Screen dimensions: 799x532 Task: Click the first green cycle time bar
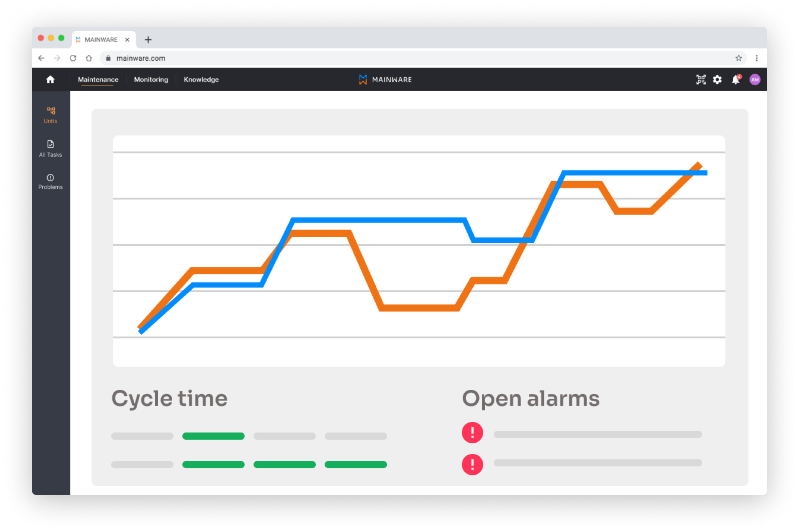(x=213, y=436)
